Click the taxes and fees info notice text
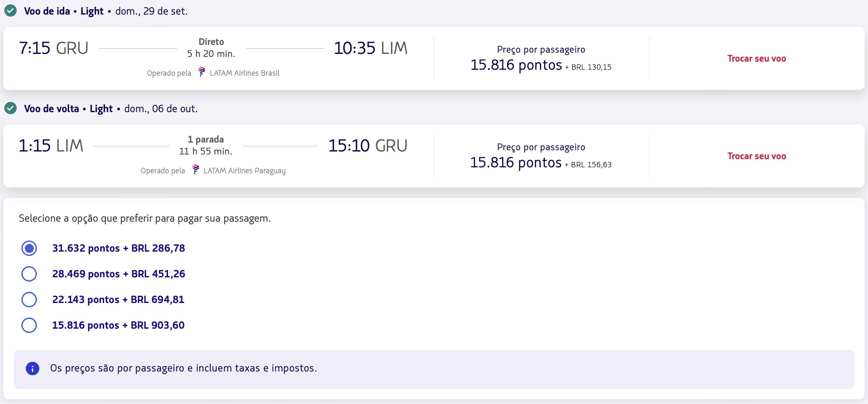This screenshot has width=868, height=404. [183, 368]
